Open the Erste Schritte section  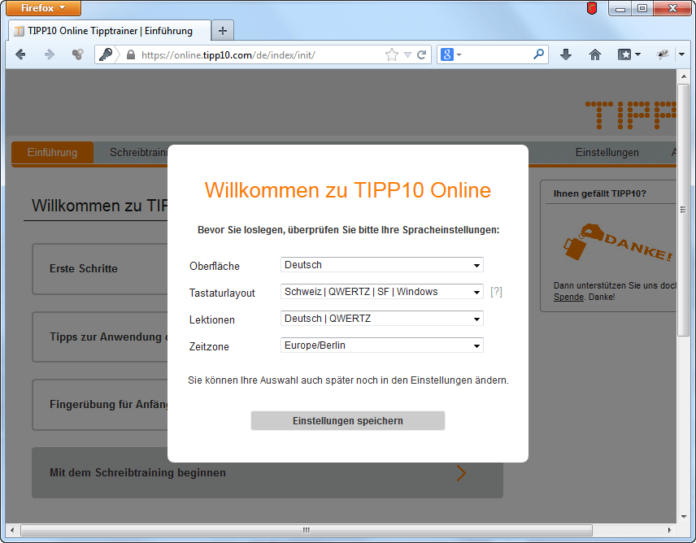coord(100,269)
